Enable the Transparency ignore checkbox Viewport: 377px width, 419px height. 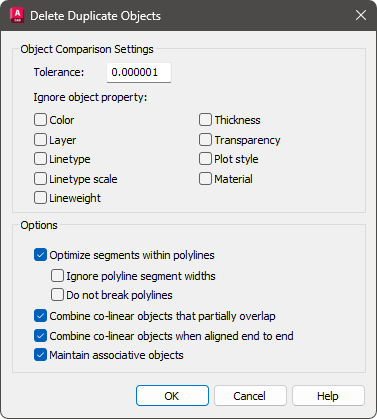tap(205, 140)
